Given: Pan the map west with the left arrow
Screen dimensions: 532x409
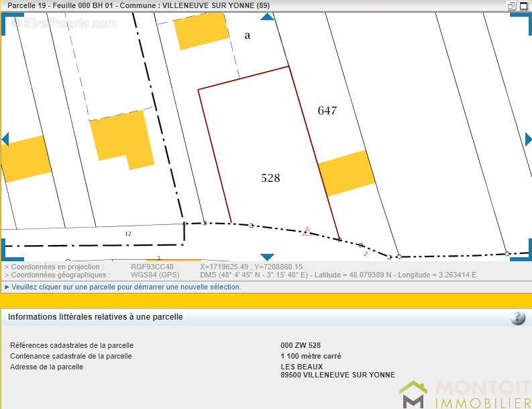Looking at the screenshot, I should (x=5, y=140).
